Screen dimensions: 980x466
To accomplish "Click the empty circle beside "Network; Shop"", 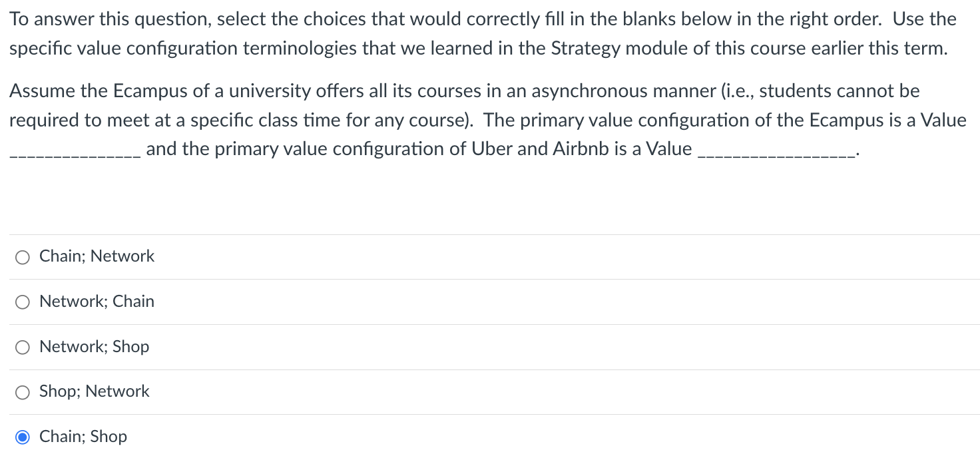I will (22, 347).
